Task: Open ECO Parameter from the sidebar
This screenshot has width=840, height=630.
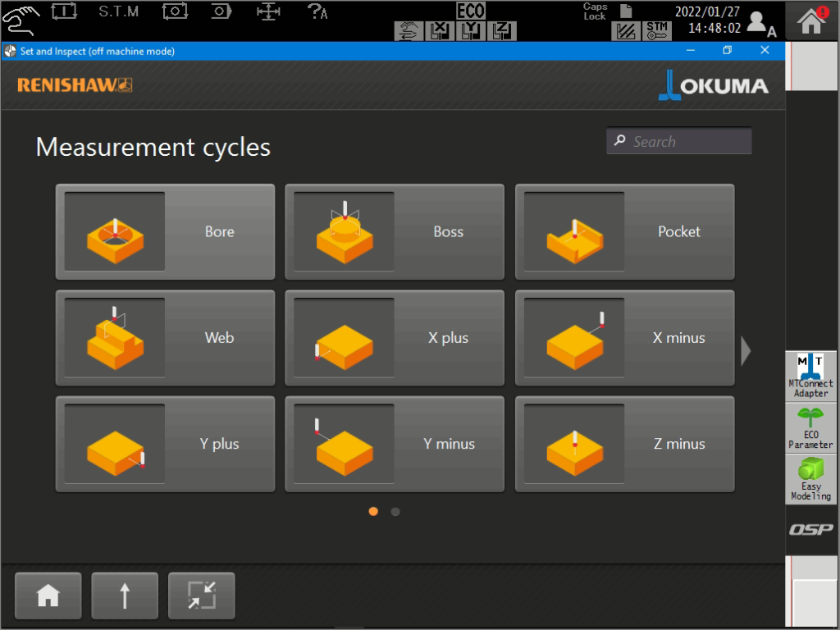Action: (810, 427)
